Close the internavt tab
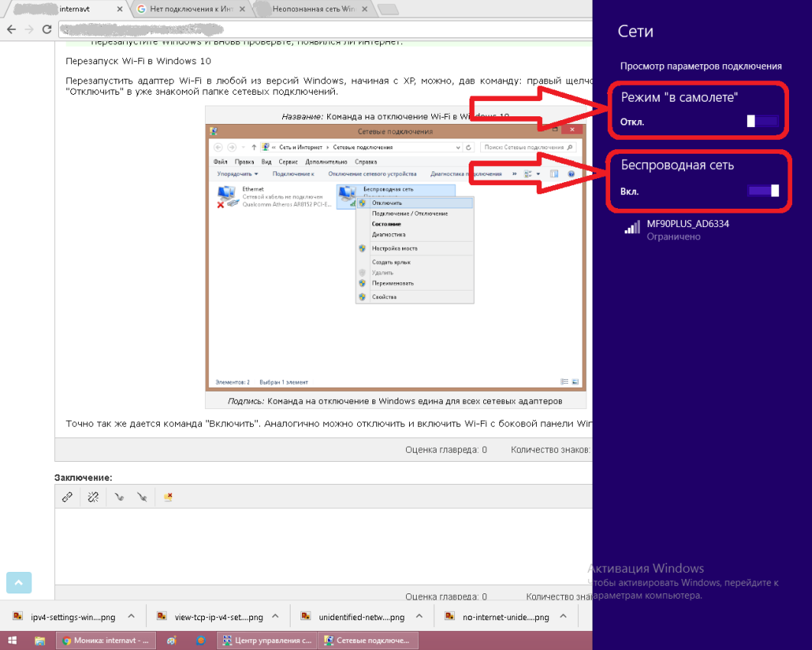 (x=119, y=9)
